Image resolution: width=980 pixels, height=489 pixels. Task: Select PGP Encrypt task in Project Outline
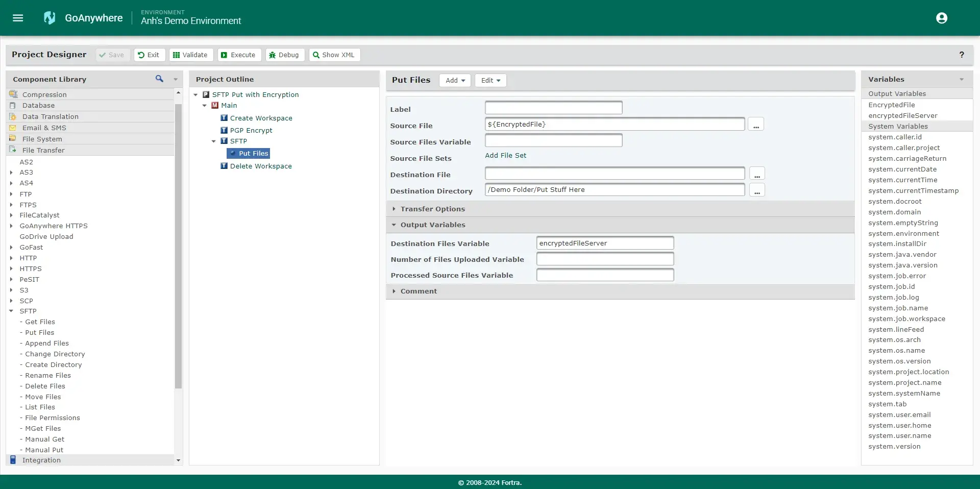(251, 130)
